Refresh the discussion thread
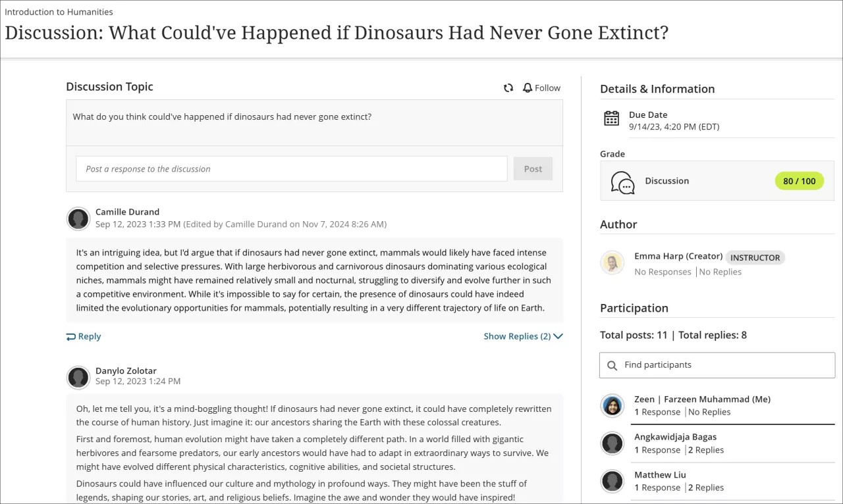843x504 pixels. pos(508,88)
